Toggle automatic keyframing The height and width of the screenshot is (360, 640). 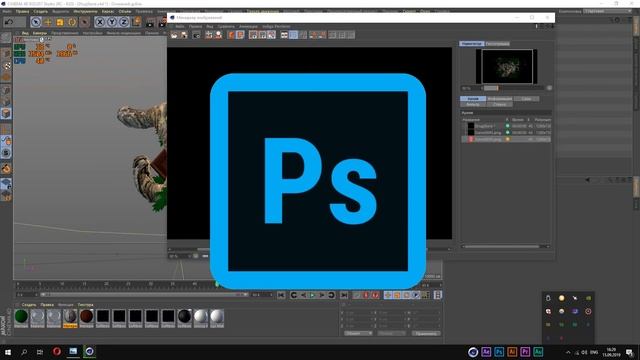[375, 295]
